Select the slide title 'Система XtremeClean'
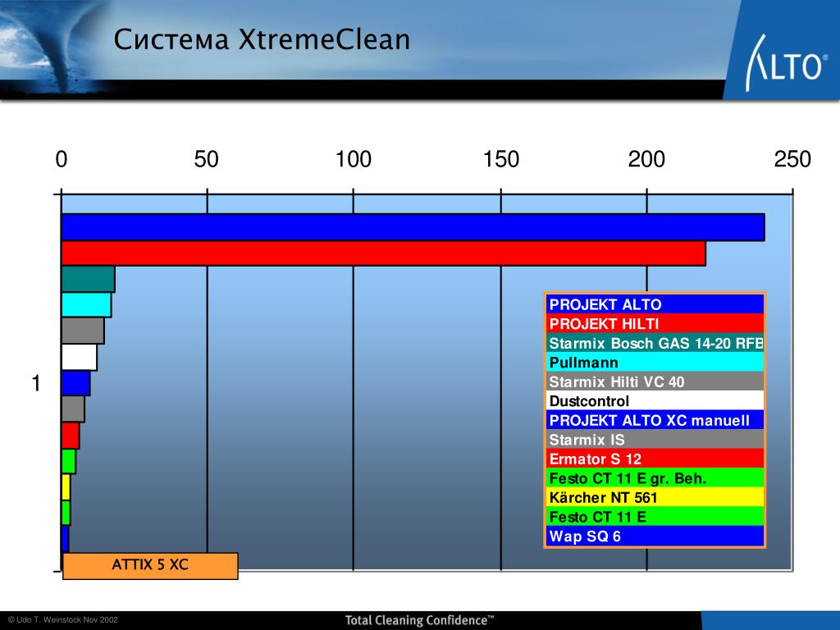840x630 pixels. pos(262,39)
